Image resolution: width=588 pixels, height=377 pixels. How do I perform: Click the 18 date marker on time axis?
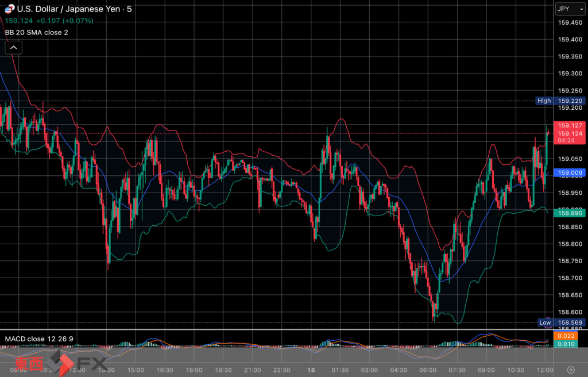point(311,370)
